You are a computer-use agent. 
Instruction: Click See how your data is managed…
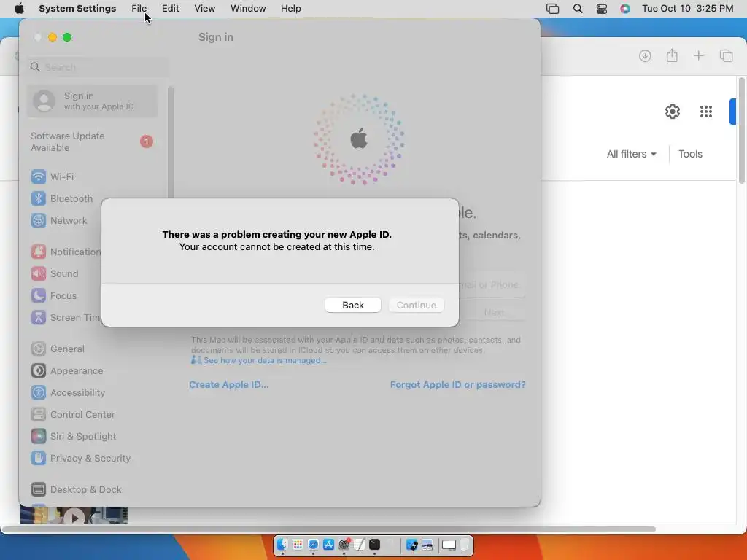265,360
